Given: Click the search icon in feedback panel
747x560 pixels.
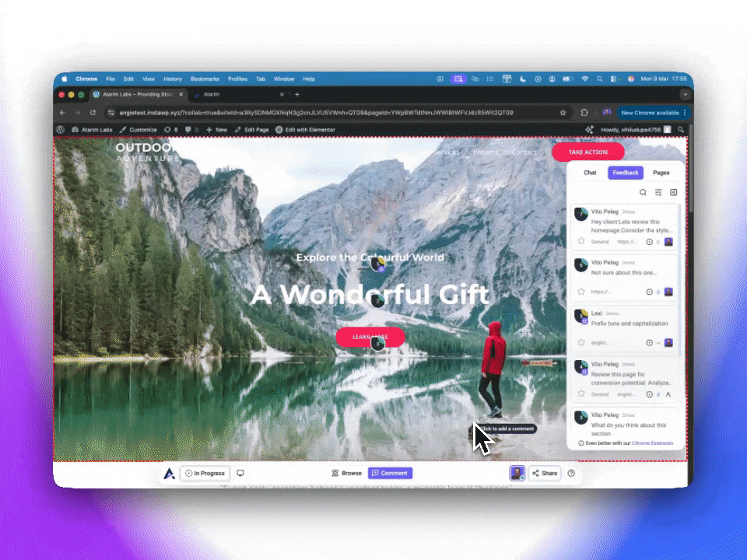Looking at the screenshot, I should (643, 192).
